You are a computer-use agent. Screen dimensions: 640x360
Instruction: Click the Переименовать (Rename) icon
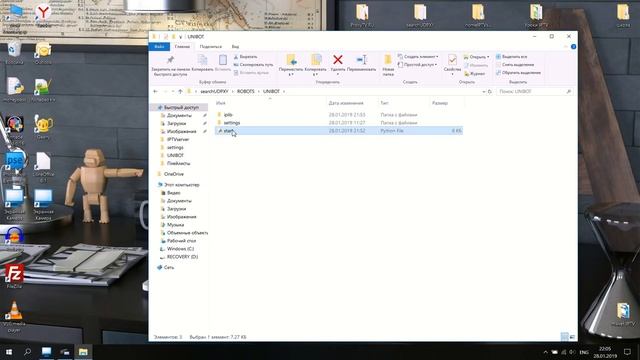[x=362, y=60]
